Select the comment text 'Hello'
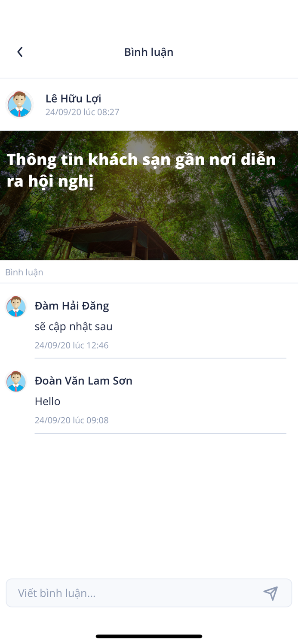Image resolution: width=298 pixels, height=644 pixels. pyautogui.click(x=47, y=401)
